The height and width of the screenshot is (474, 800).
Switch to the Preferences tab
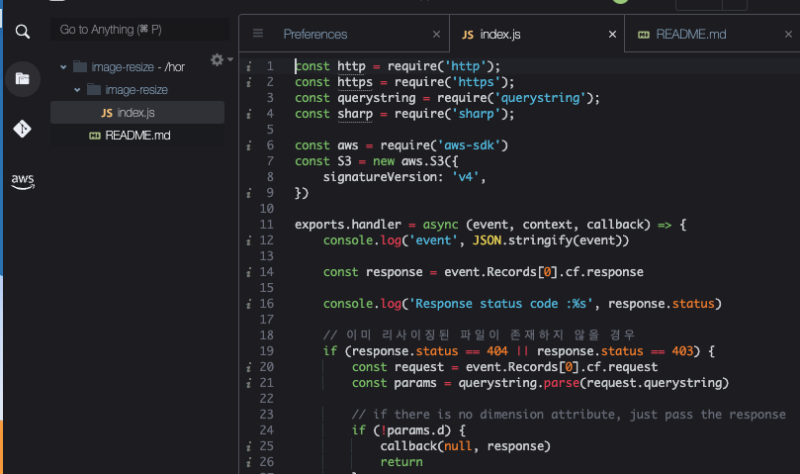pos(315,35)
